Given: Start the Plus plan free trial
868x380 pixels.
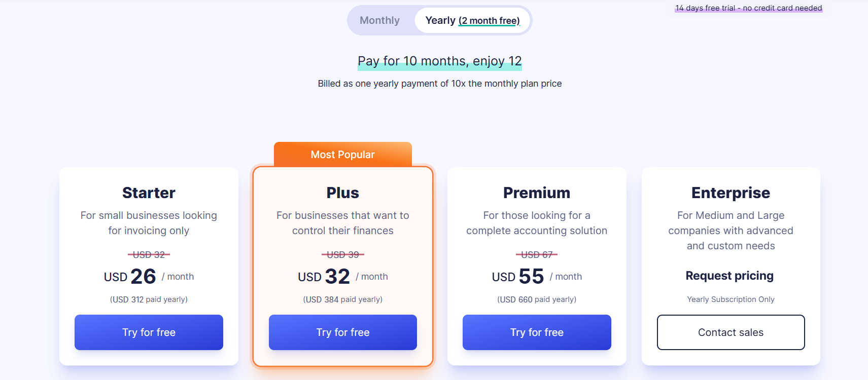Looking at the screenshot, I should tap(343, 332).
